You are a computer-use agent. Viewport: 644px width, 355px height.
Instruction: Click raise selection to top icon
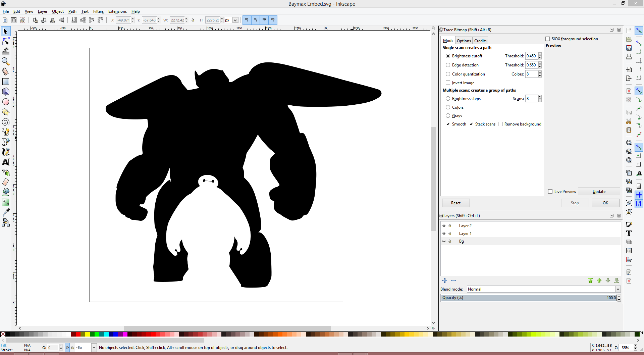pyautogui.click(x=100, y=20)
